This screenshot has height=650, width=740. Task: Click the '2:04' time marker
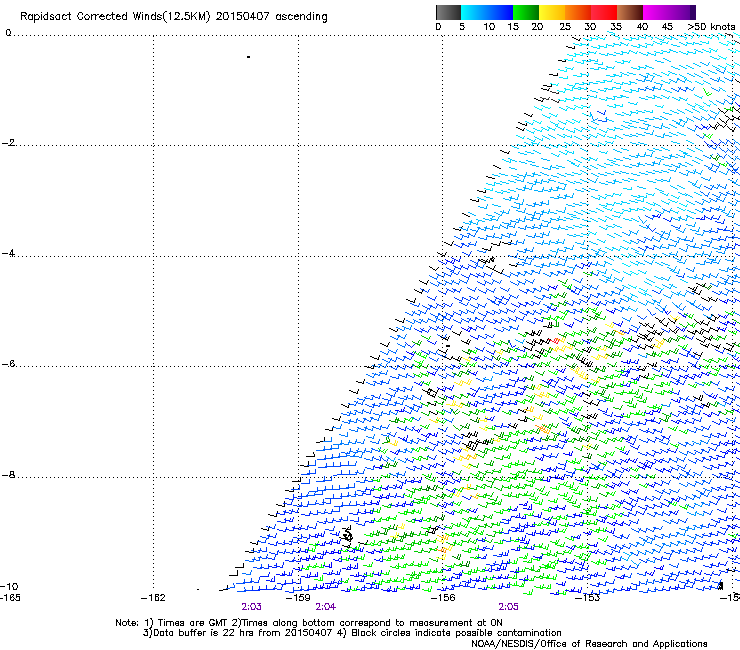tap(326, 607)
